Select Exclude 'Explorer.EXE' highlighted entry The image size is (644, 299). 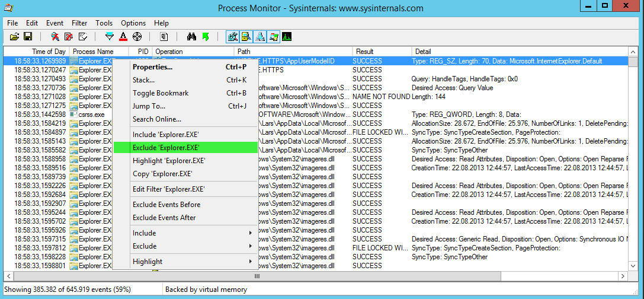(x=185, y=148)
